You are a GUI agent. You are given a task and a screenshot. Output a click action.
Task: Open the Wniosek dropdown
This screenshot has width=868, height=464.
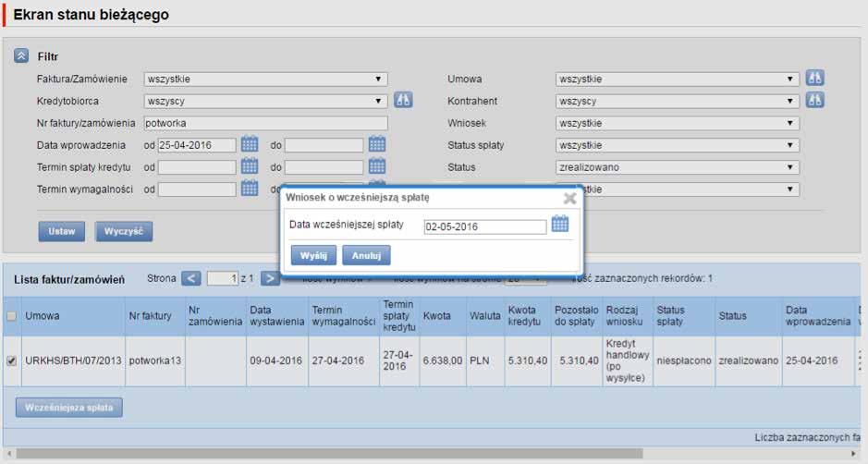coord(678,123)
